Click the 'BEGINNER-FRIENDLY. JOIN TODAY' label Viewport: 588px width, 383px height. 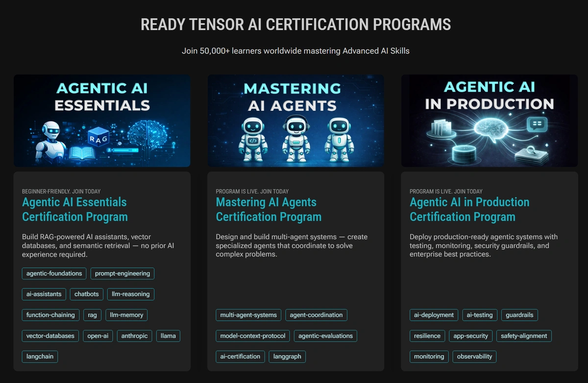tap(61, 191)
